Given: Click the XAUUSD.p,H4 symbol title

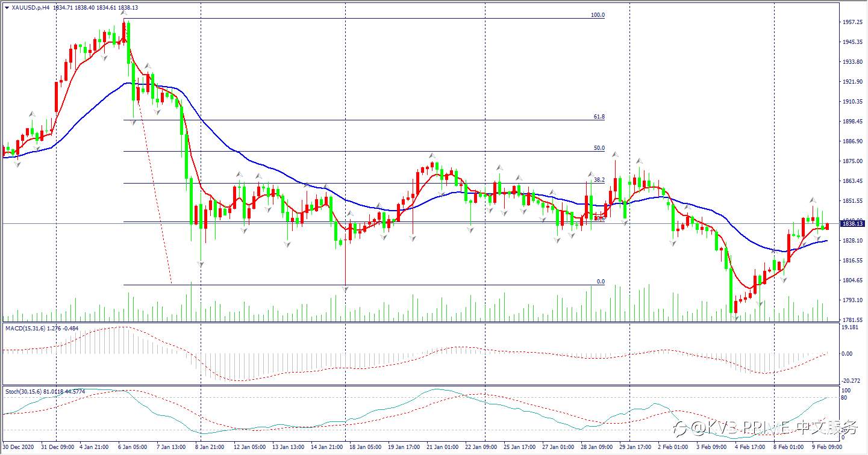Looking at the screenshot, I should pos(31,7).
